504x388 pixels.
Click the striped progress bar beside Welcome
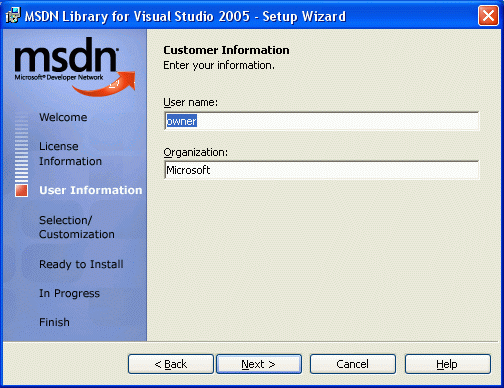(x=21, y=148)
